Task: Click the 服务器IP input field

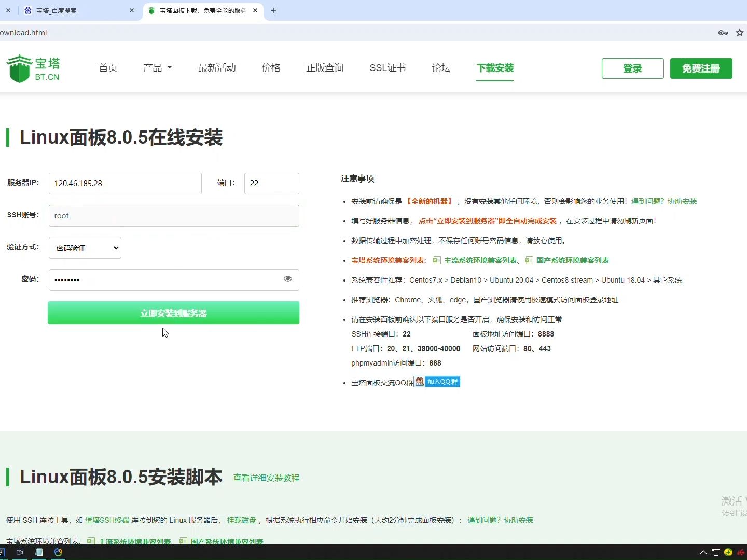Action: 125,184
